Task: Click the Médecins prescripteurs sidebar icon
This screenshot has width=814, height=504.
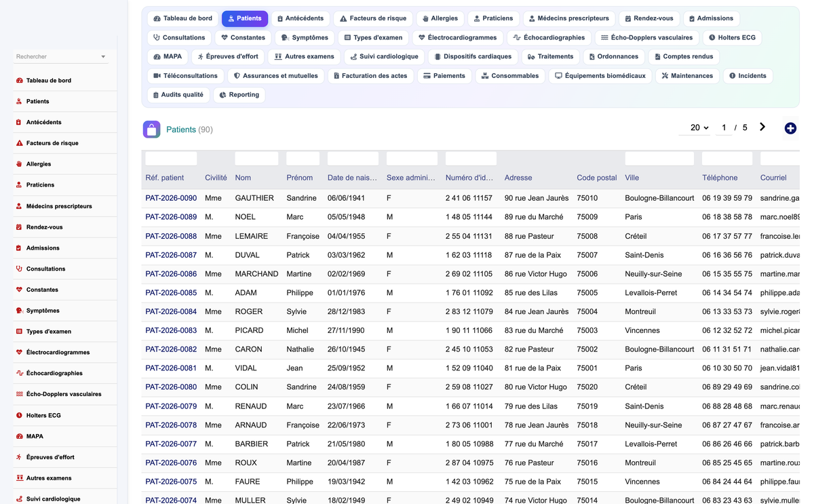Action: pyautogui.click(x=19, y=206)
